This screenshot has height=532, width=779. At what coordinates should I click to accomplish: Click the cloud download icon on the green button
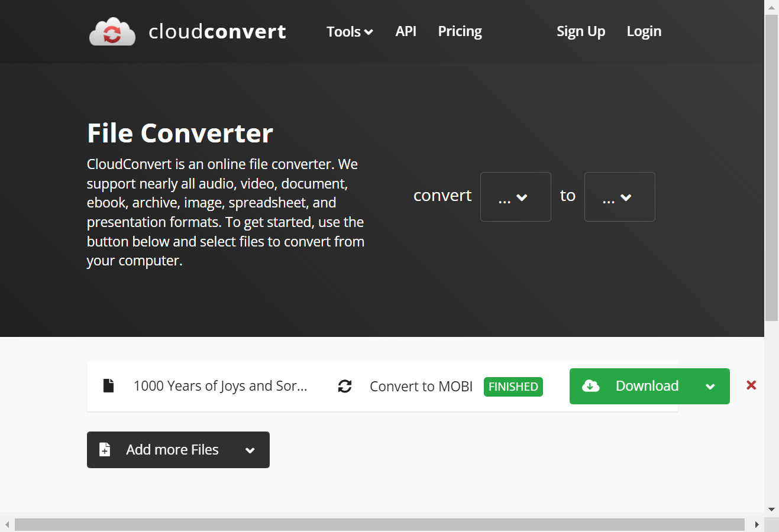[x=591, y=386]
